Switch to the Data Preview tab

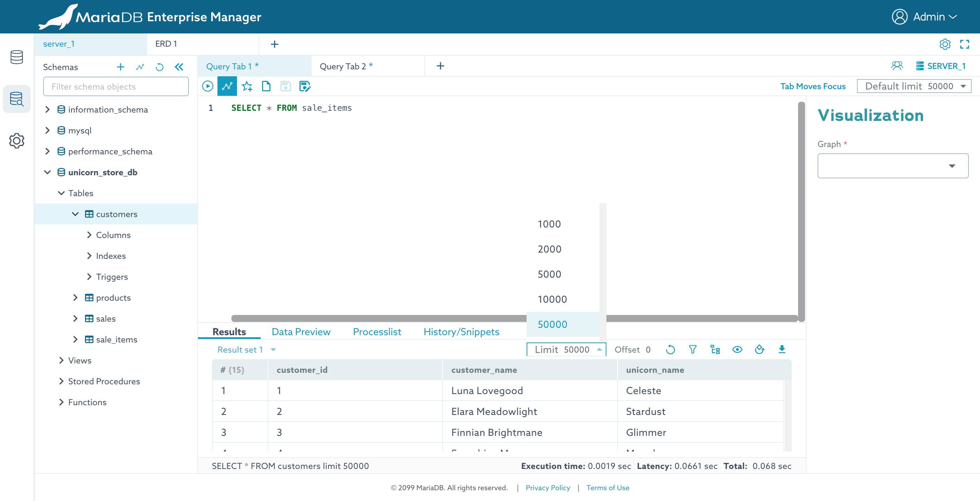301,332
